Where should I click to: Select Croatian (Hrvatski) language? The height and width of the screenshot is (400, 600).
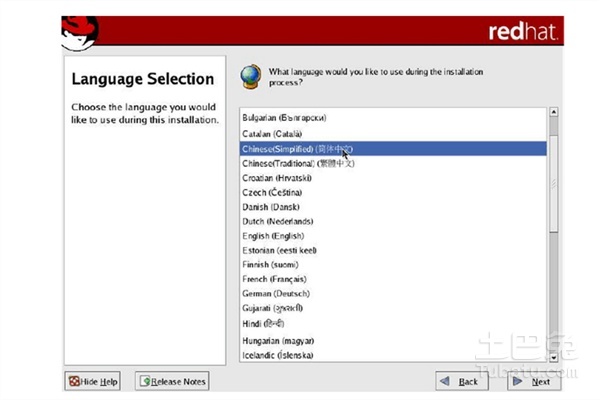tap(393, 178)
